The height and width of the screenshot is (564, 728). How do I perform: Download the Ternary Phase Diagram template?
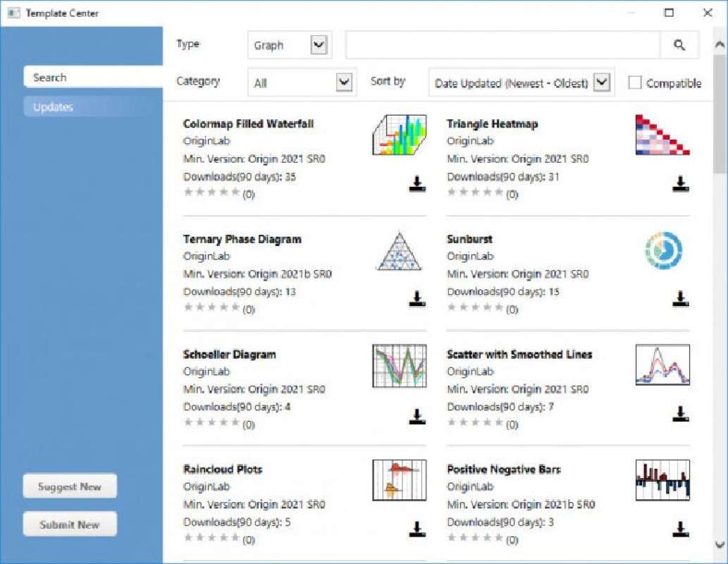pyautogui.click(x=417, y=300)
